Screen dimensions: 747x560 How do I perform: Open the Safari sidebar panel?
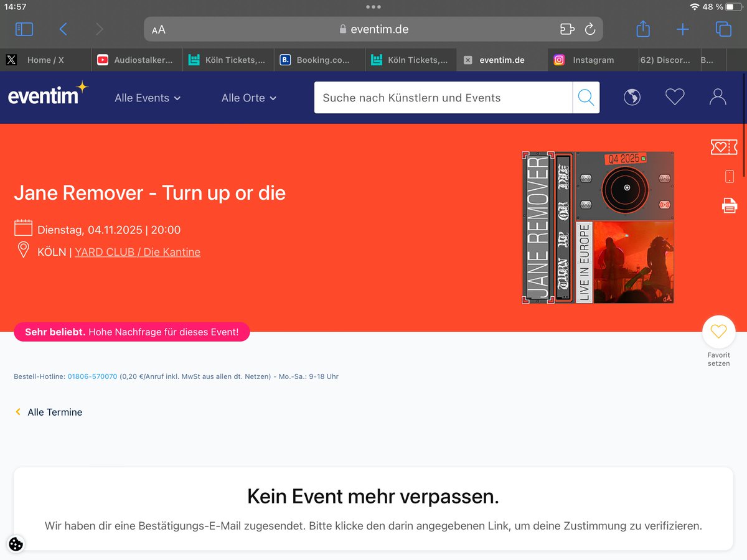point(24,29)
